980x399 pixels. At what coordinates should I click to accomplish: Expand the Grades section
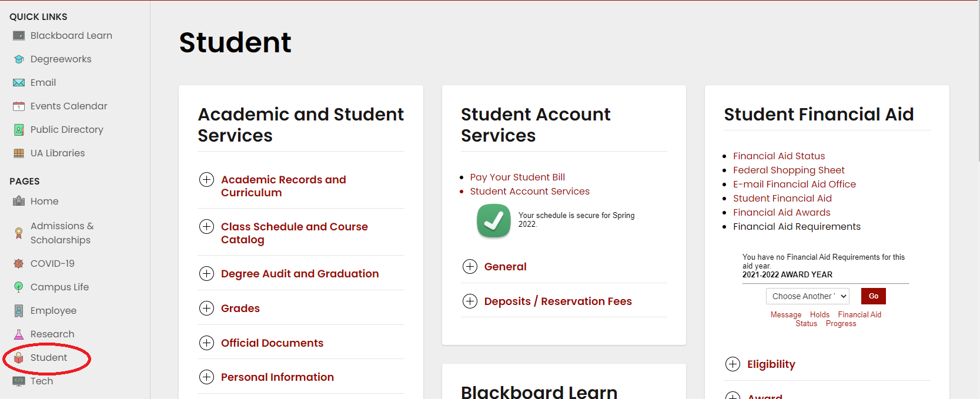[x=206, y=309]
